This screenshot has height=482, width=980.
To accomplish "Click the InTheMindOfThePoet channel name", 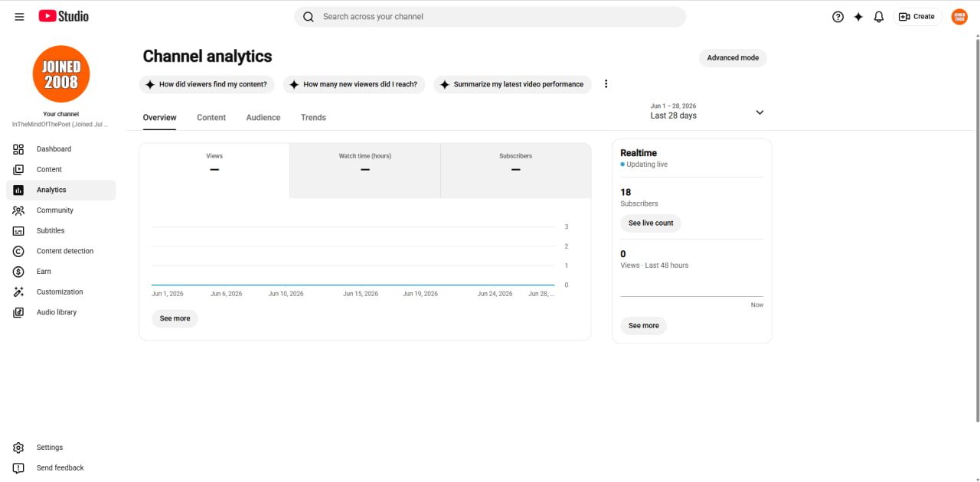I will [60, 124].
